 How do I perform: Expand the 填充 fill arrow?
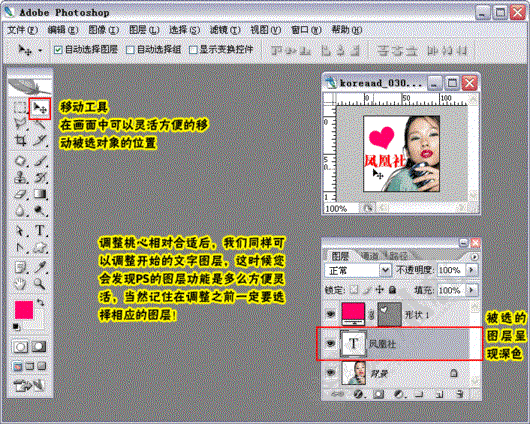[x=472, y=290]
